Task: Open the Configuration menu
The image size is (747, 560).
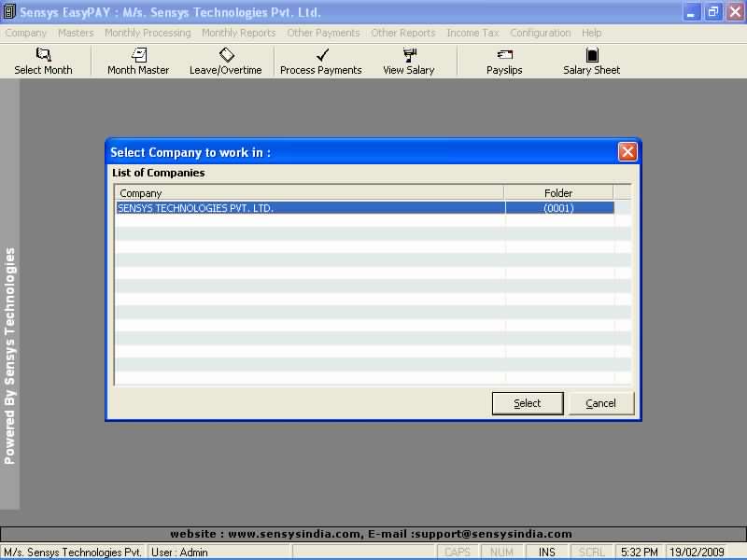Action: click(541, 33)
